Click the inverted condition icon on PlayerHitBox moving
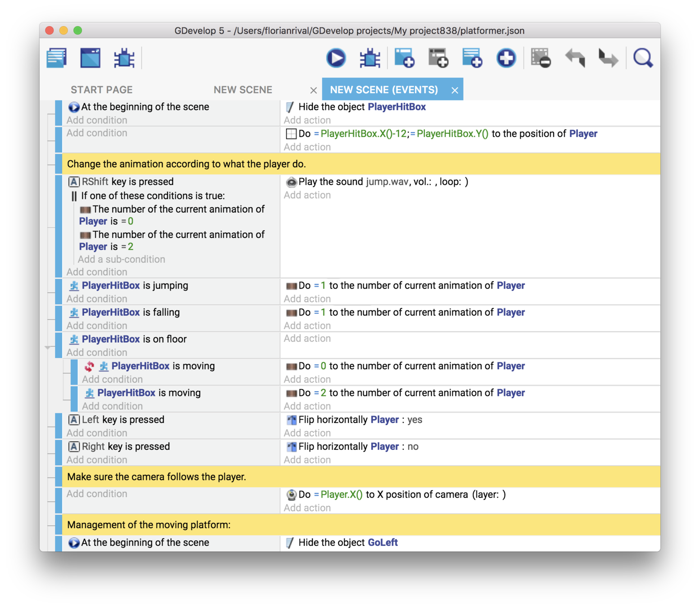The height and width of the screenshot is (608, 700). pos(89,366)
